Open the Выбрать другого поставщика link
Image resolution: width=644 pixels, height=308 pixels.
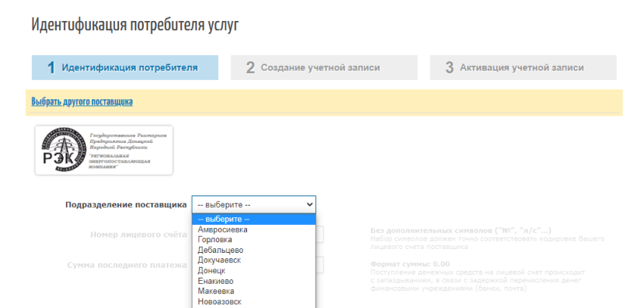(x=82, y=102)
